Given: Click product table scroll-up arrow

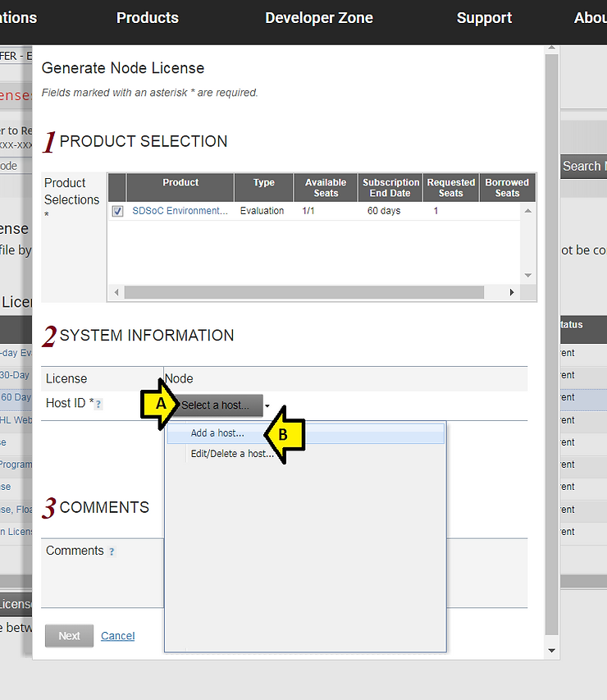Looking at the screenshot, I should 528,211.
